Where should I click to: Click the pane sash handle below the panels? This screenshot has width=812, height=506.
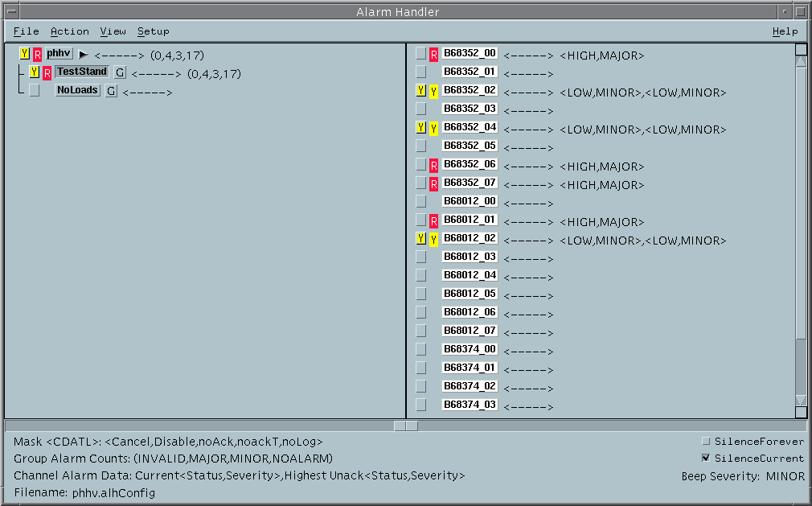pyautogui.click(x=405, y=426)
